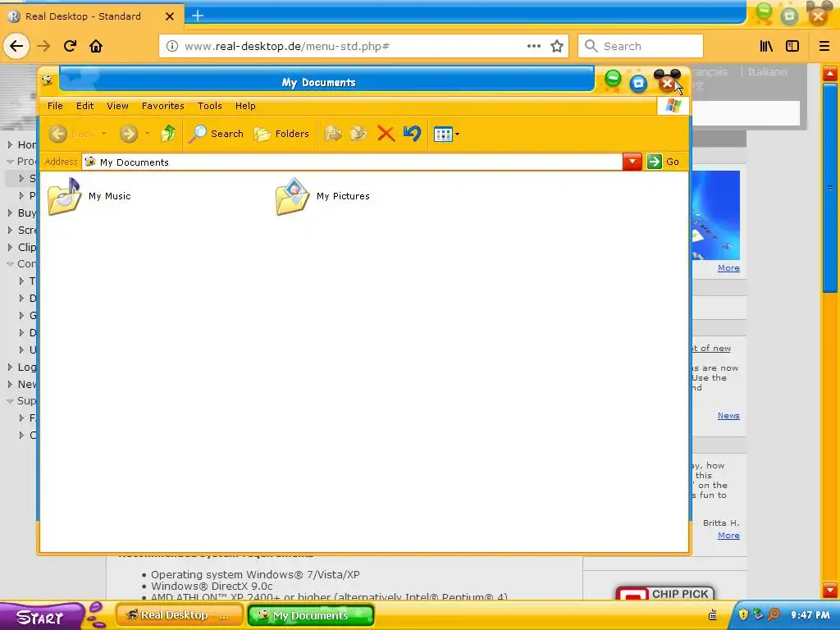Open the Tools menu
840x630 pixels.
tap(209, 106)
